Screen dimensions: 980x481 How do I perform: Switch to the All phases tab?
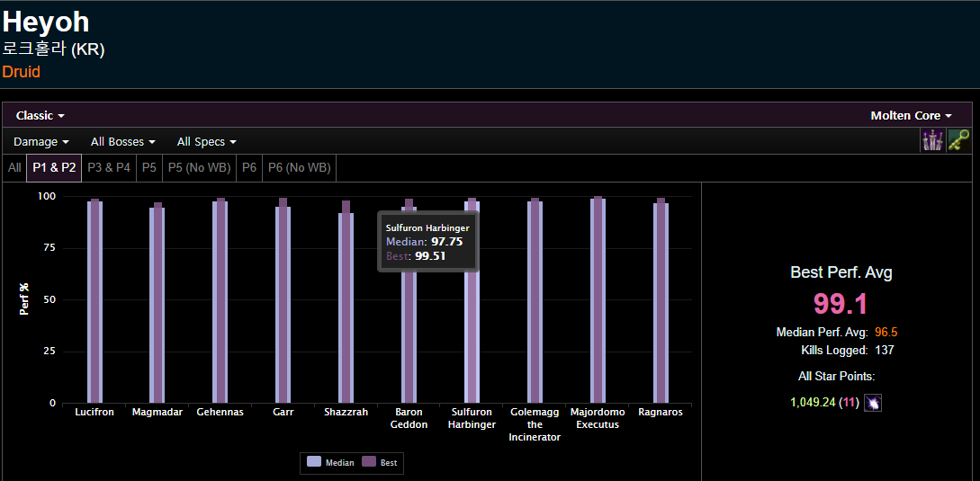(14, 167)
